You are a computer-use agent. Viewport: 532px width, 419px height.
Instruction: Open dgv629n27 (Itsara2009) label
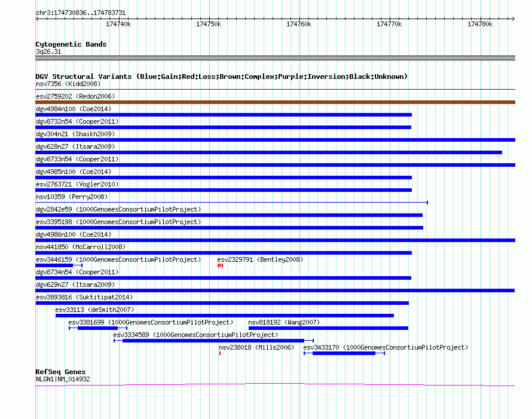click(75, 285)
